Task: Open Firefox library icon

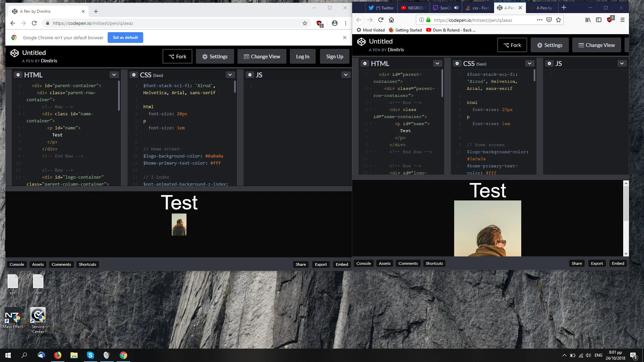Action: click(588, 20)
